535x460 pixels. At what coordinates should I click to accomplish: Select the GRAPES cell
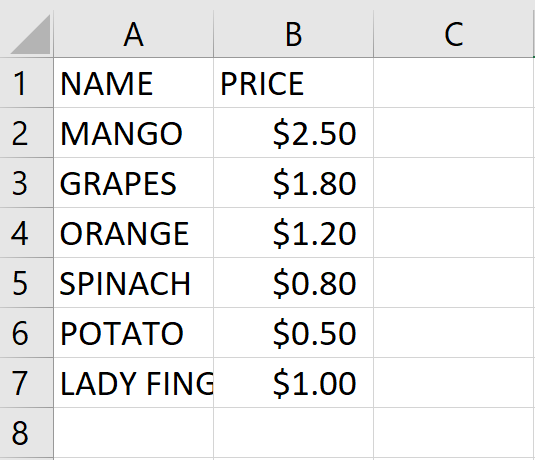coord(133,183)
